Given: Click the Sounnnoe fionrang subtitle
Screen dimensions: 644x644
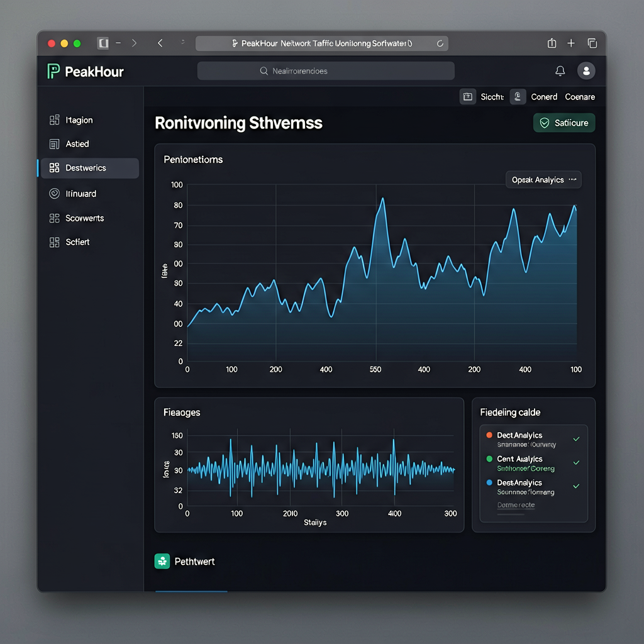Looking at the screenshot, I should (525, 492).
